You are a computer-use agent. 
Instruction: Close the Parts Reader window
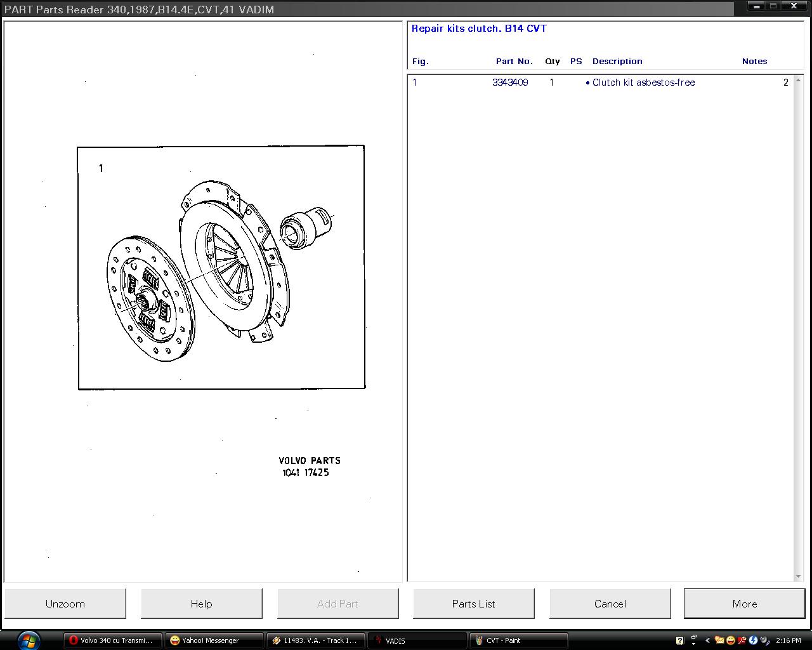point(794,6)
